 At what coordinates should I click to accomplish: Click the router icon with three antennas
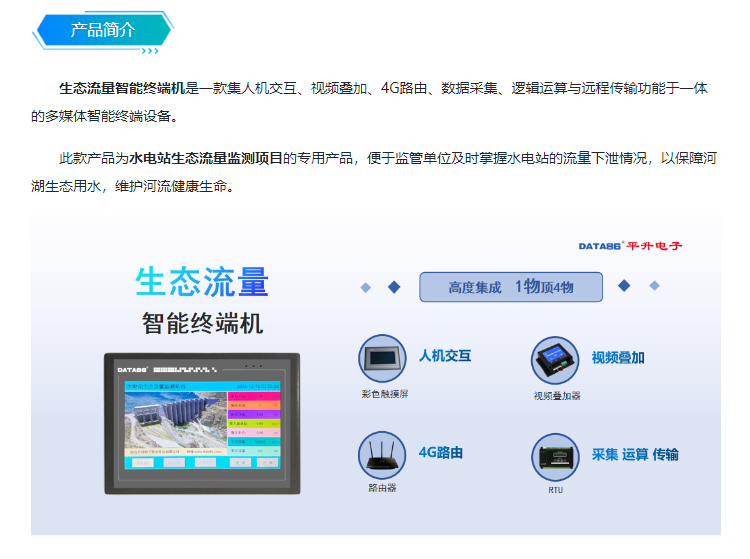click(384, 456)
